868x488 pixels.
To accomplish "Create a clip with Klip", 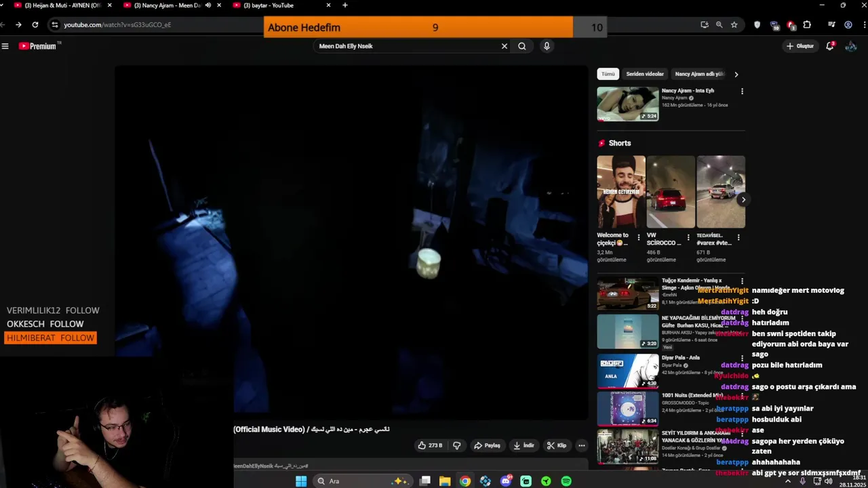I will (x=557, y=445).
